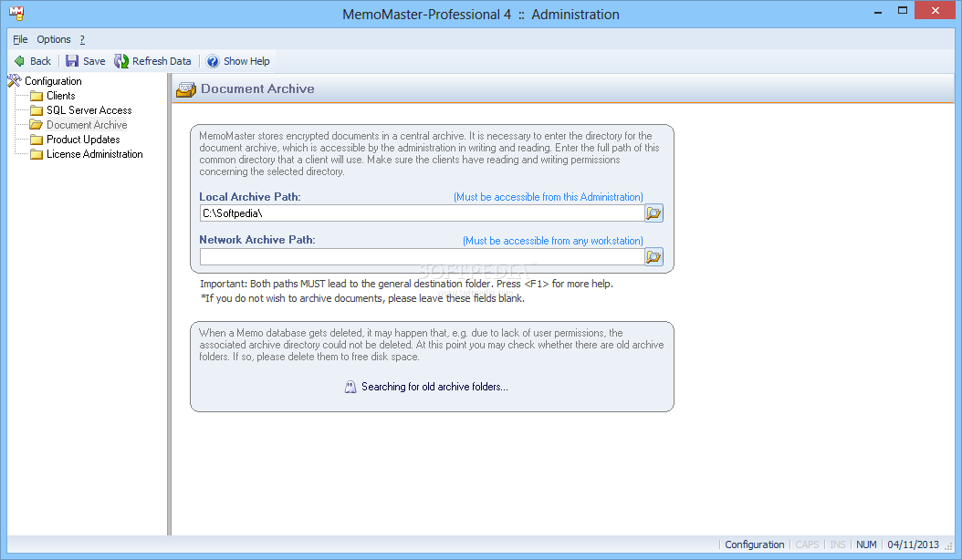
Task: Click the Configuration status bar entry
Action: (x=755, y=544)
